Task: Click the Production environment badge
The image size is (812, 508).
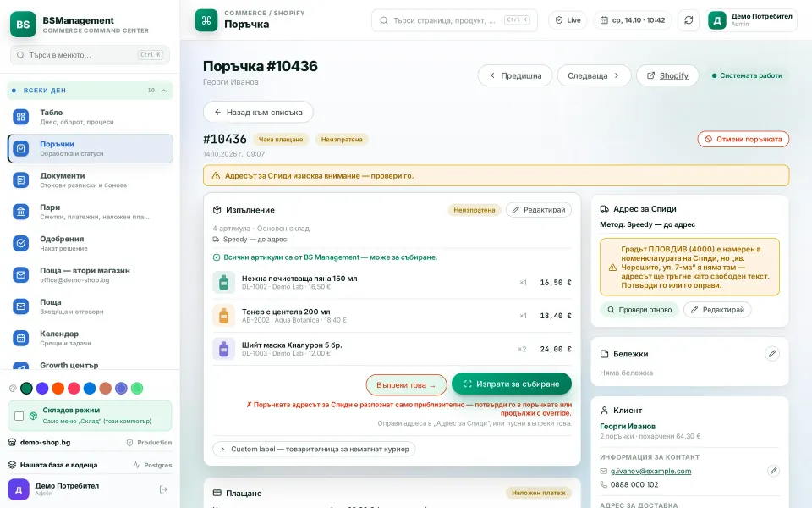Action: (x=149, y=443)
